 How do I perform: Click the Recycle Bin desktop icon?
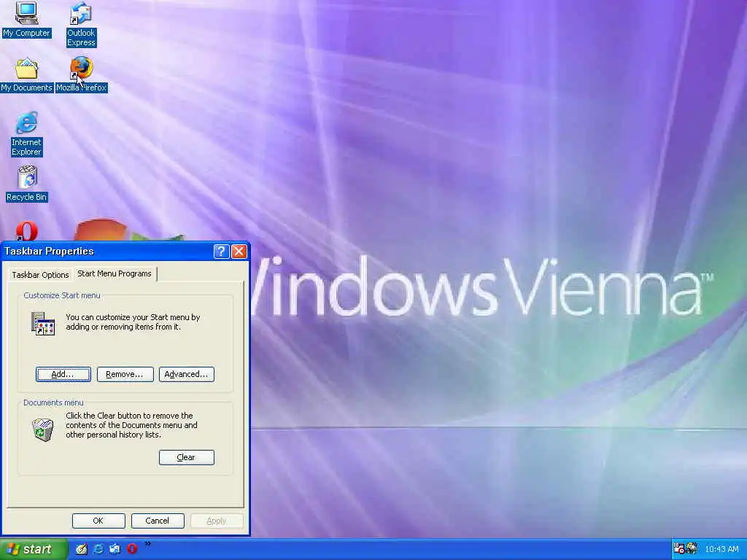[x=27, y=184]
